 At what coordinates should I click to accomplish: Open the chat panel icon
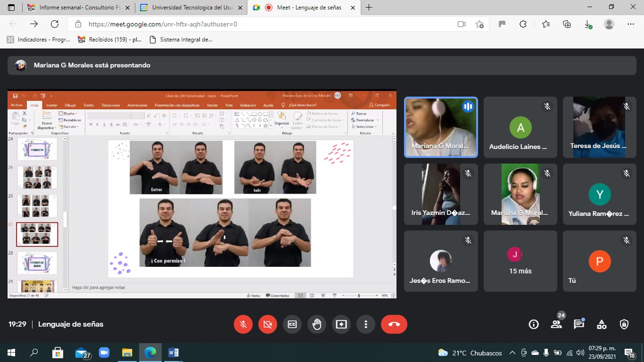[x=579, y=324]
